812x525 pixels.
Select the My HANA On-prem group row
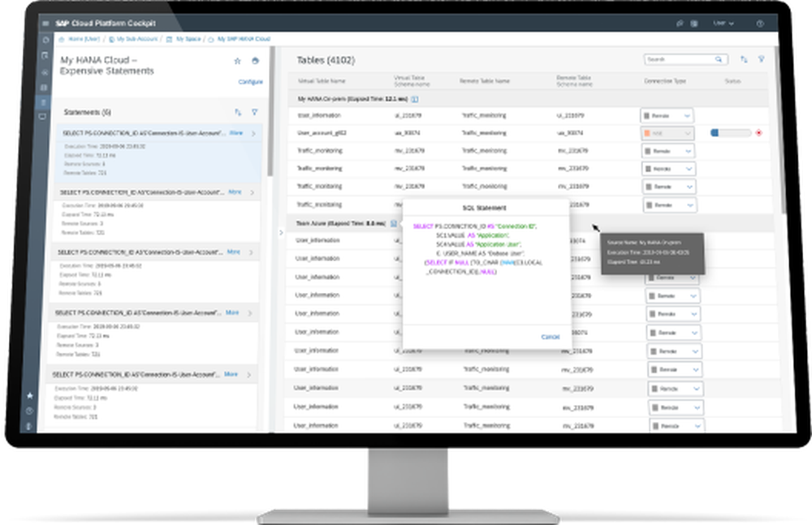(529, 99)
